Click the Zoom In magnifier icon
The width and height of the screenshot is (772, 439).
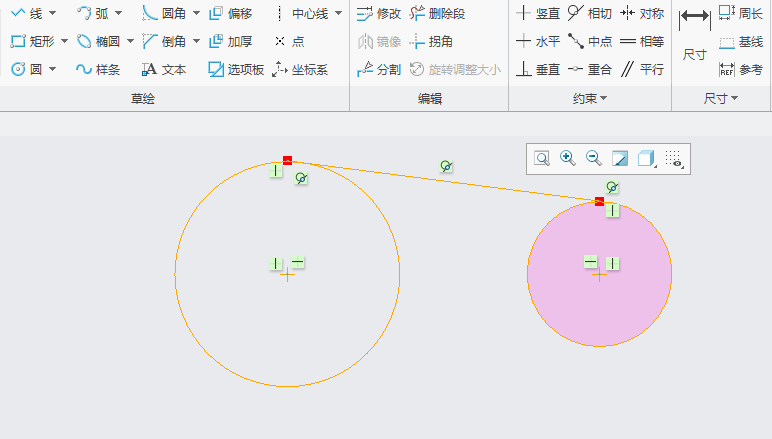pyautogui.click(x=568, y=158)
